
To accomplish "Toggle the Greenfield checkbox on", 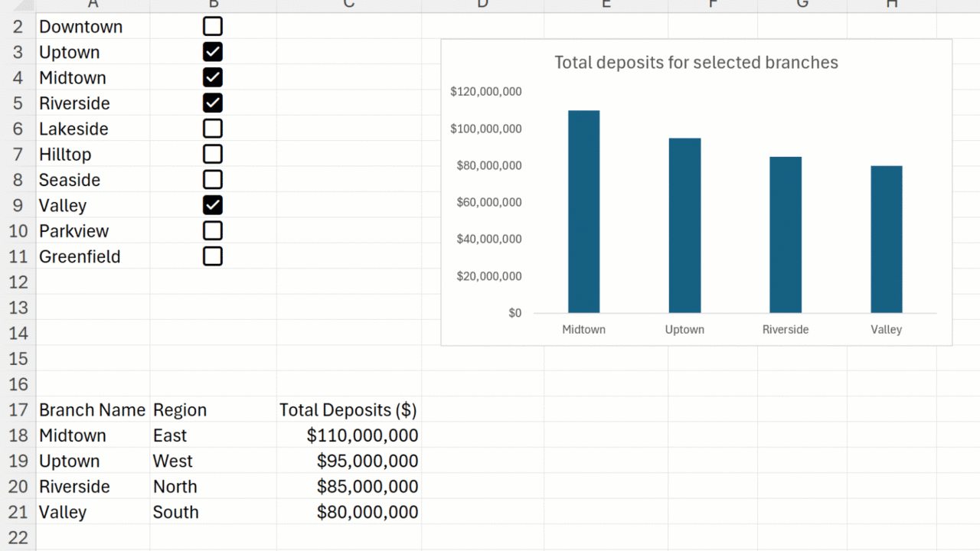I will point(213,256).
